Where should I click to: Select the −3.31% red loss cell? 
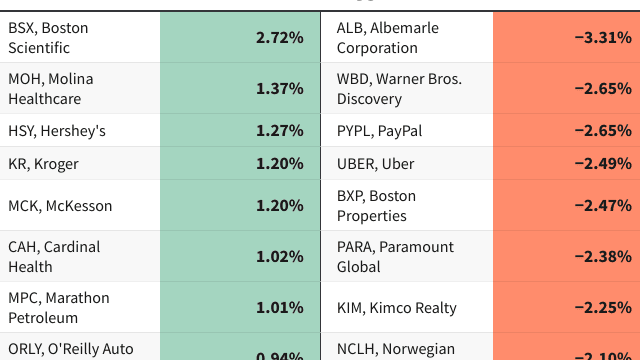pyautogui.click(x=567, y=37)
